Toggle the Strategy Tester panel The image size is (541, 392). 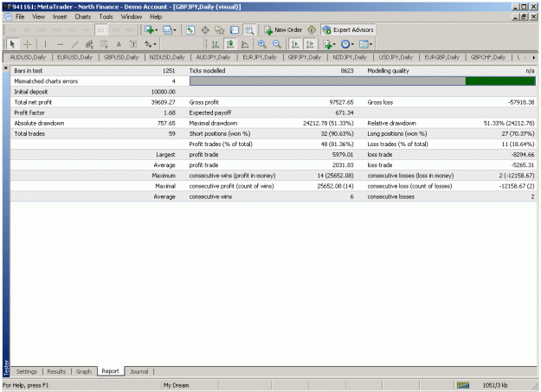[249, 30]
